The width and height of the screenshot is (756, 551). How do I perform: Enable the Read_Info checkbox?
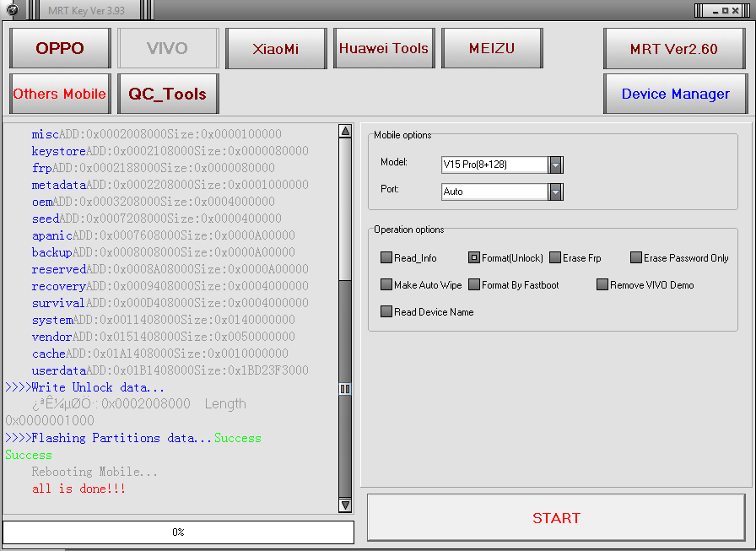(x=386, y=257)
